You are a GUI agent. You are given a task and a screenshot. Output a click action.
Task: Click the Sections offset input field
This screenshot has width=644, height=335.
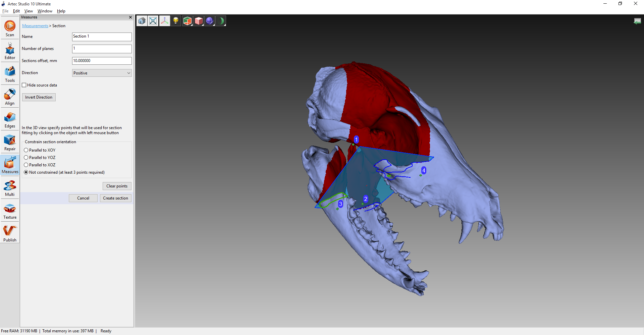coord(102,61)
